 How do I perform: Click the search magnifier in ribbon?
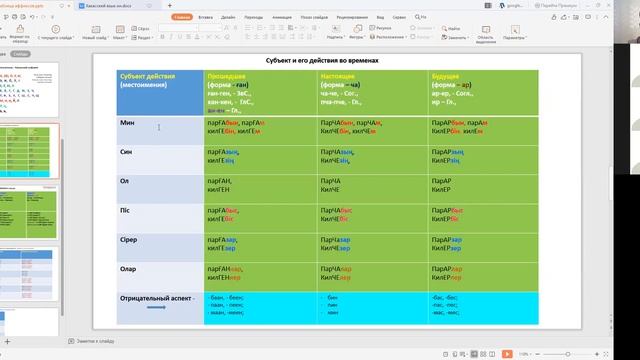pos(418,17)
